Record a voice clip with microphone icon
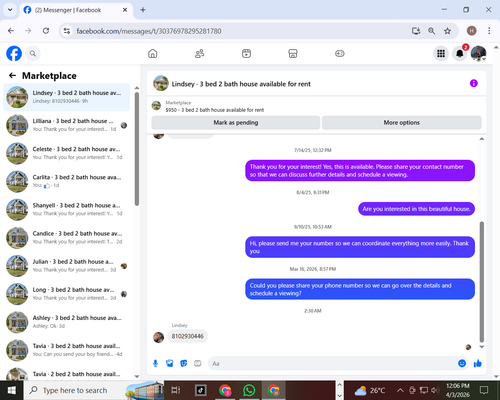Image resolution: width=500 pixels, height=400 pixels. (155, 363)
